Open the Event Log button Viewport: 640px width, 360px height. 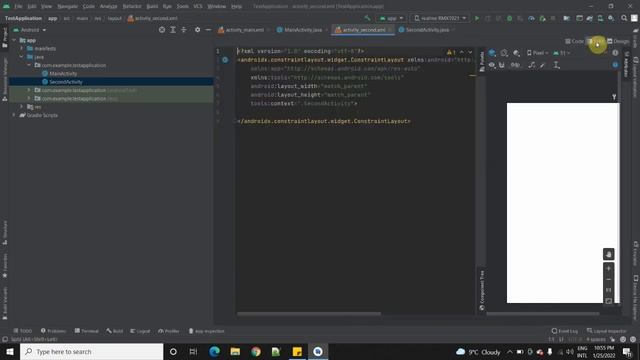tap(564, 331)
